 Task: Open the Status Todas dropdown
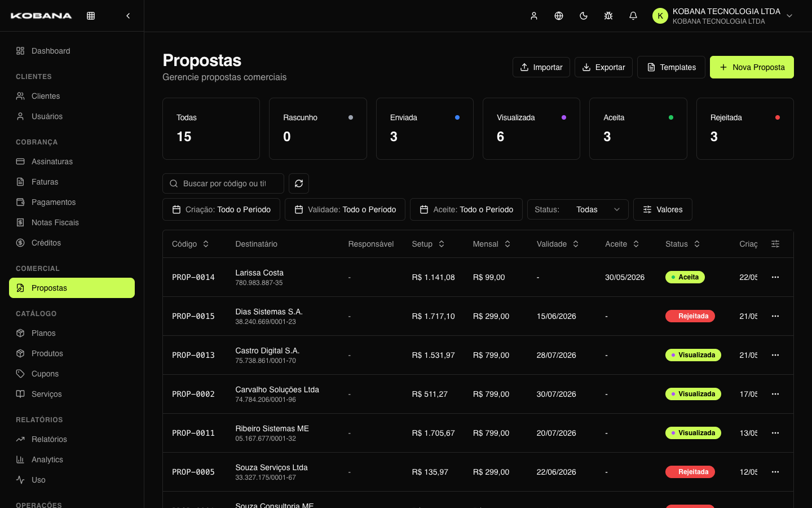(578, 209)
